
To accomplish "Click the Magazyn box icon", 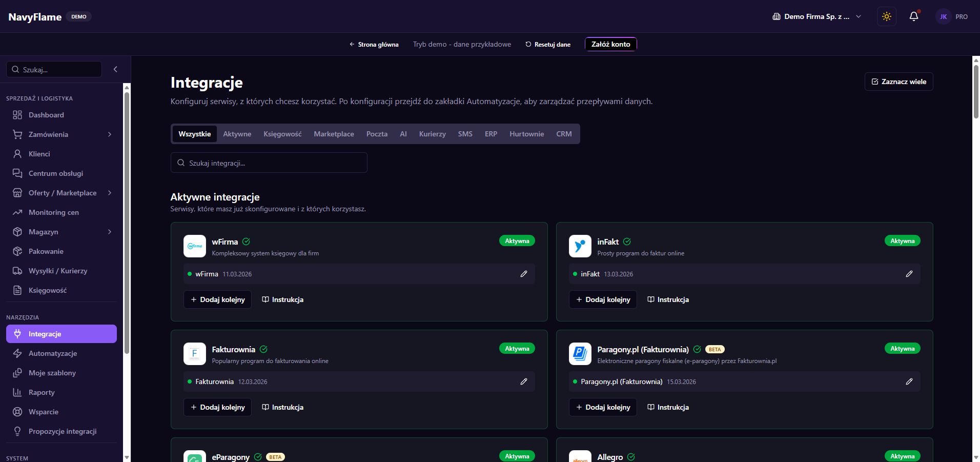I will [x=17, y=232].
